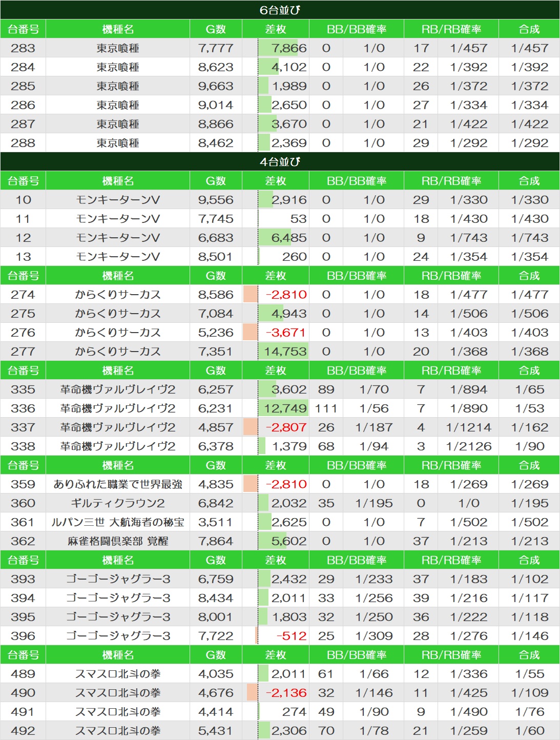Click 6,485 difference value for machine 12

pos(289,238)
